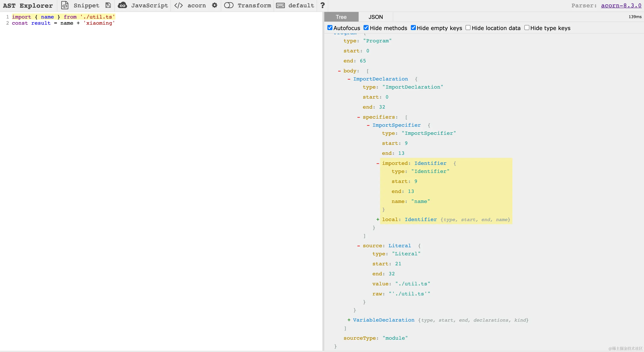Uncheck Hide methods checkbox
The image size is (644, 352).
366,28
